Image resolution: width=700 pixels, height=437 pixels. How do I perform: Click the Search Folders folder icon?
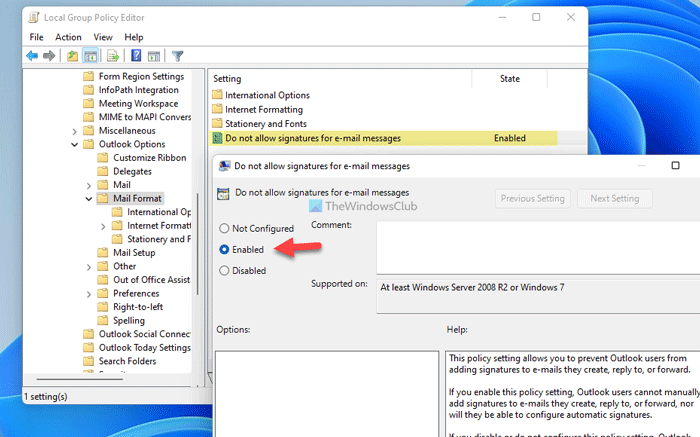click(x=89, y=361)
